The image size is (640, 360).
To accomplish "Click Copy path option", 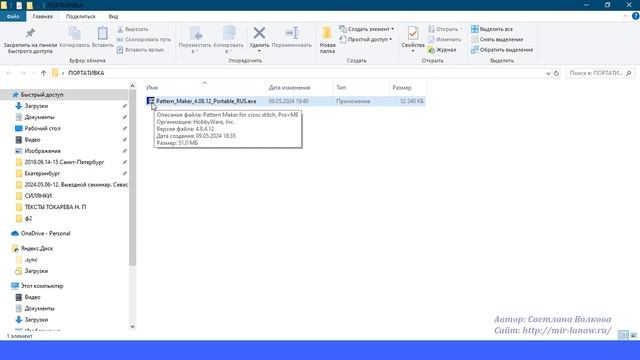I will [144, 40].
